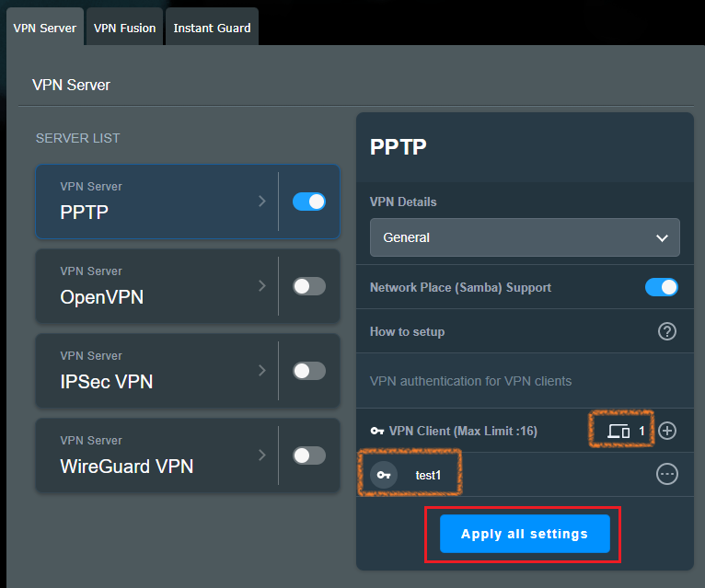Click the key icon beside test1
This screenshot has width=705, height=588.
click(x=384, y=475)
